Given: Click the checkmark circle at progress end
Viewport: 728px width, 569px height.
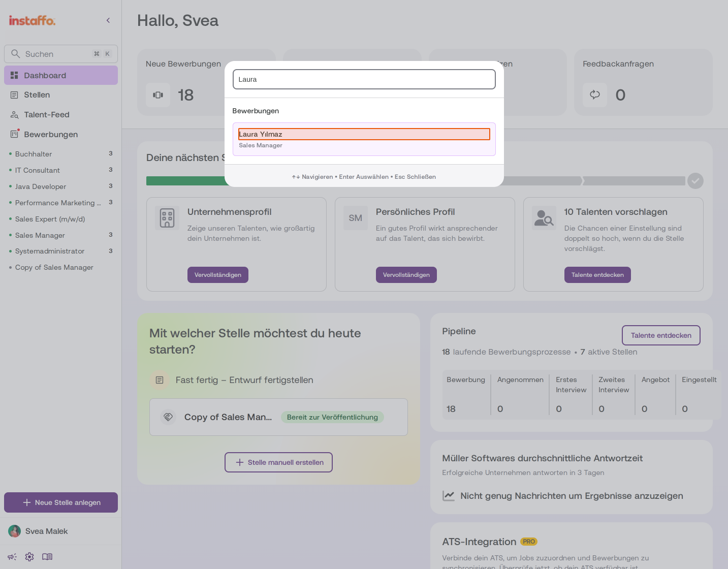Looking at the screenshot, I should [695, 181].
